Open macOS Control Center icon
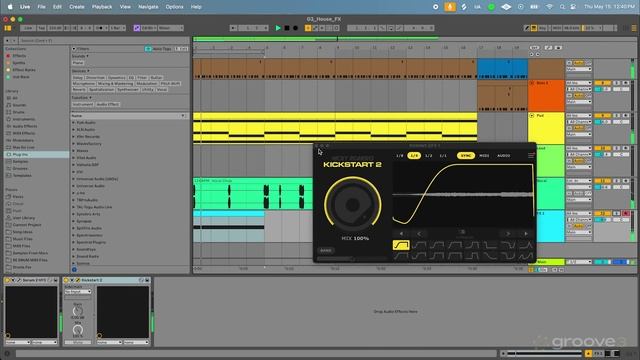The width and height of the screenshot is (640, 360). pyautogui.click(x=573, y=7)
